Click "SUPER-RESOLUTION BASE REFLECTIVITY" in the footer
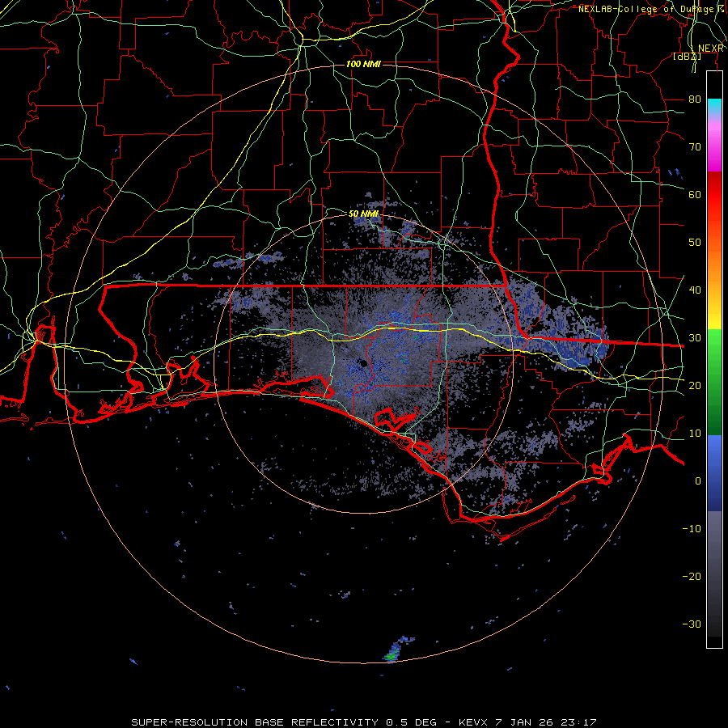728x728 pixels. [255, 722]
